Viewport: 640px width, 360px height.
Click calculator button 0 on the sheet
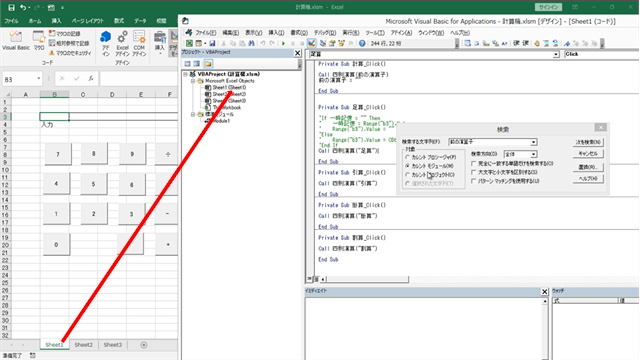56,244
